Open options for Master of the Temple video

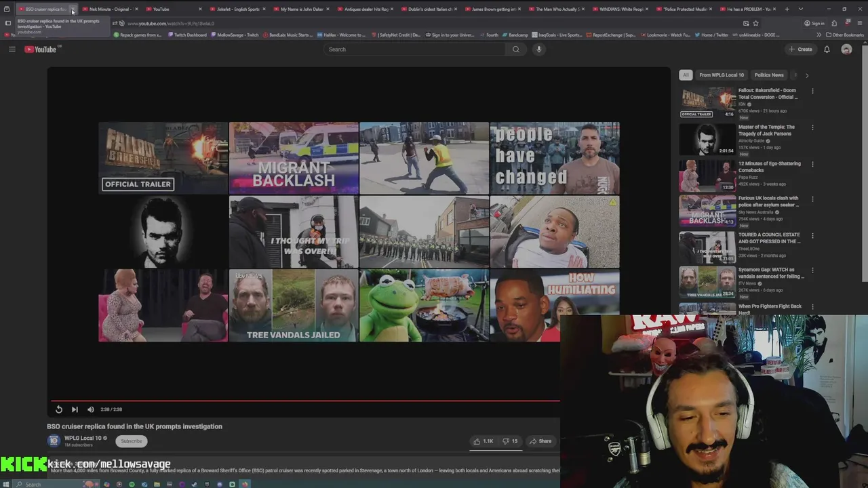812,127
